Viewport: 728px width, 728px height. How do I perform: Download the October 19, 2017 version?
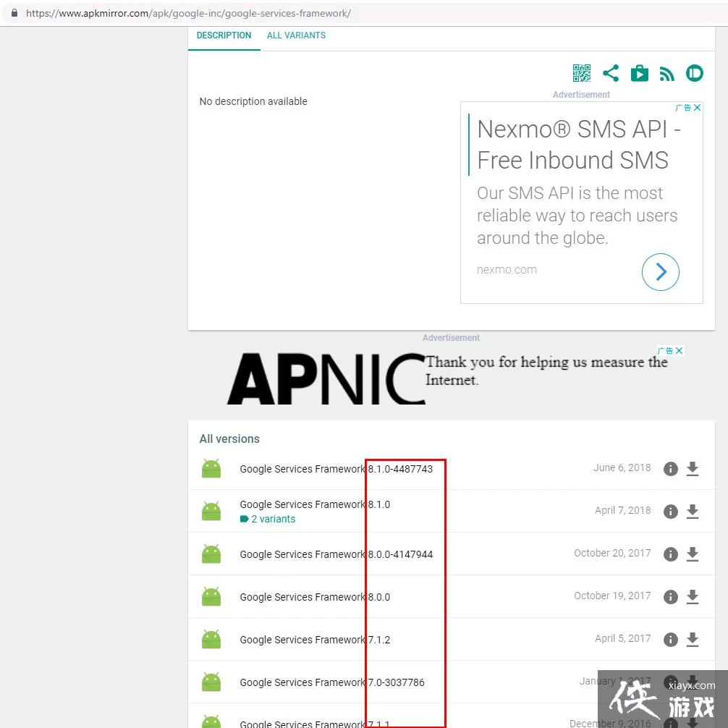pyautogui.click(x=693, y=597)
